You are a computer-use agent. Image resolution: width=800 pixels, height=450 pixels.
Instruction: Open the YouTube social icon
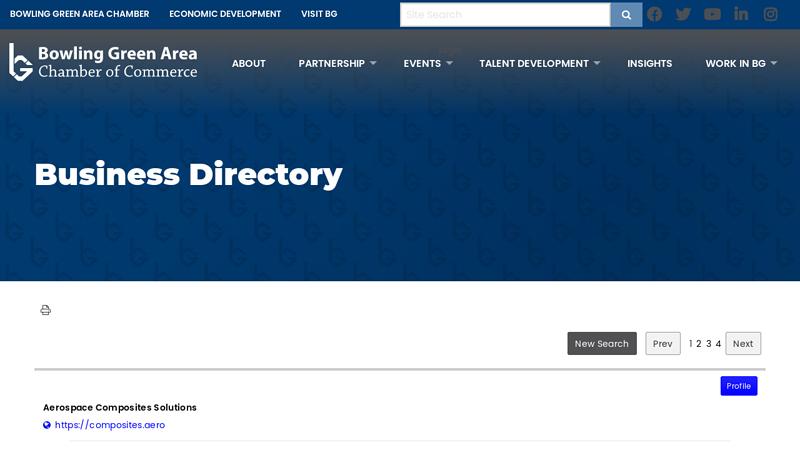pyautogui.click(x=712, y=14)
